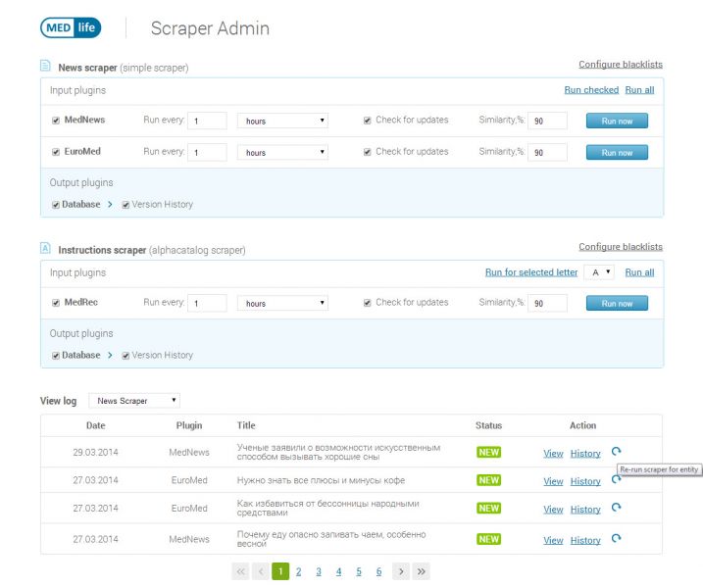Toggle Version History in Instructions scraper

(x=126, y=356)
